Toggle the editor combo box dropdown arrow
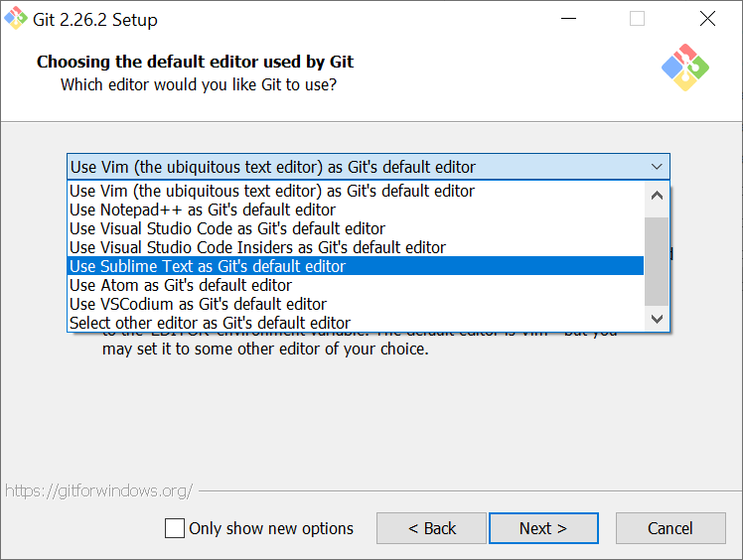The height and width of the screenshot is (560, 743). [x=657, y=167]
